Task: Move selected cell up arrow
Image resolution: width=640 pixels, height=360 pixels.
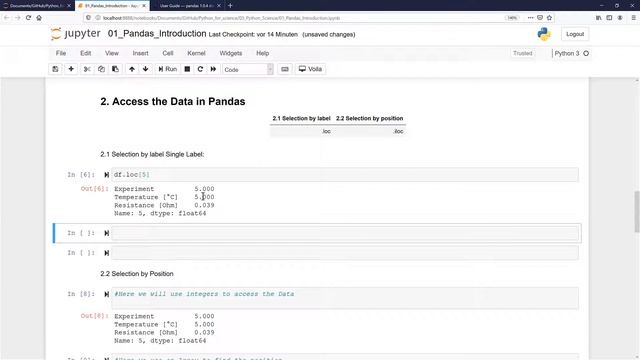Action: [x=132, y=69]
